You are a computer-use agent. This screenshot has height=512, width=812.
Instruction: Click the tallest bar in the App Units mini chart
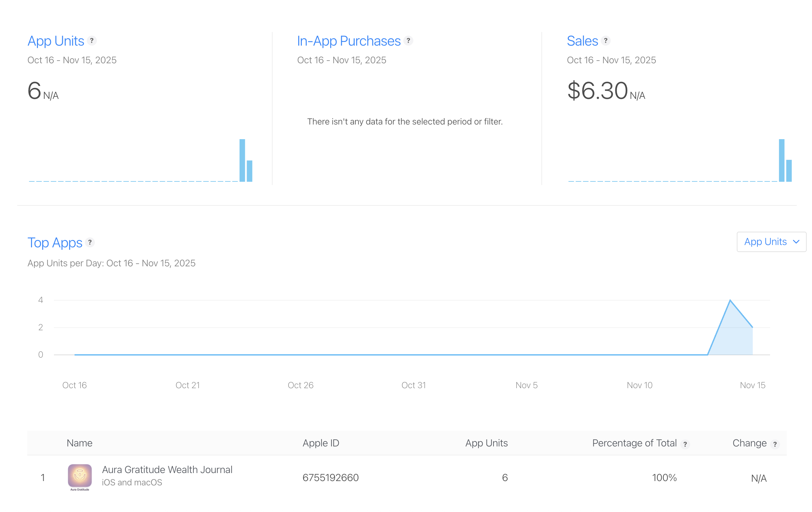(x=242, y=160)
